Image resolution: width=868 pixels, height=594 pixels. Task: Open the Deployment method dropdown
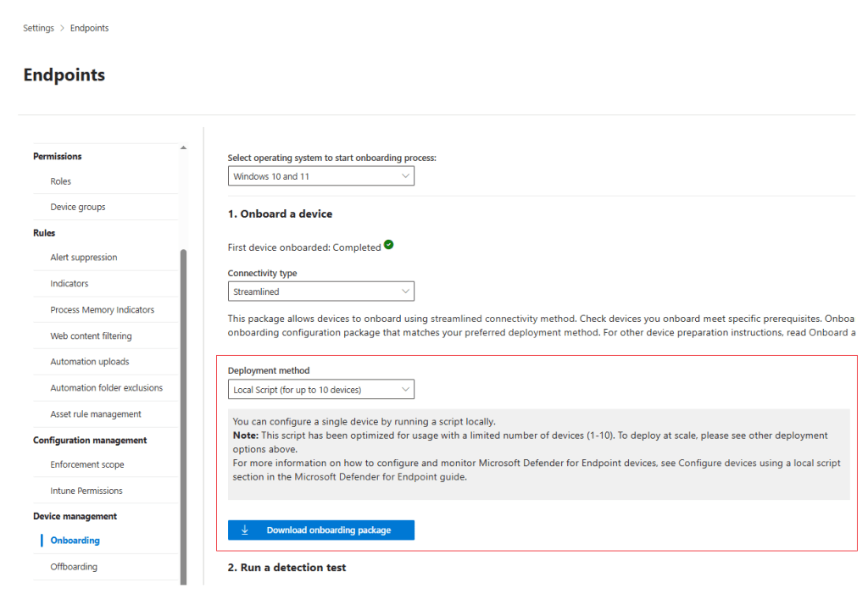320,389
